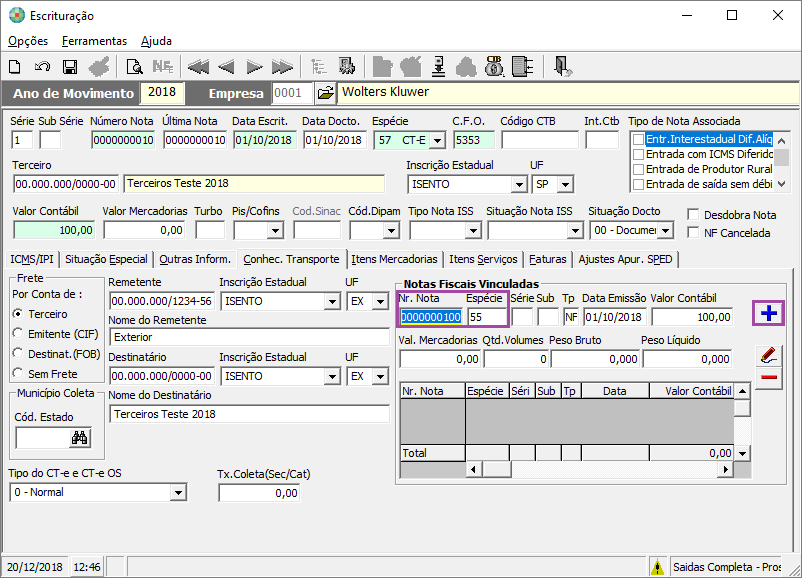This screenshot has width=802, height=578.
Task: Switch to the ICMS/IPI tab
Action: [32, 259]
